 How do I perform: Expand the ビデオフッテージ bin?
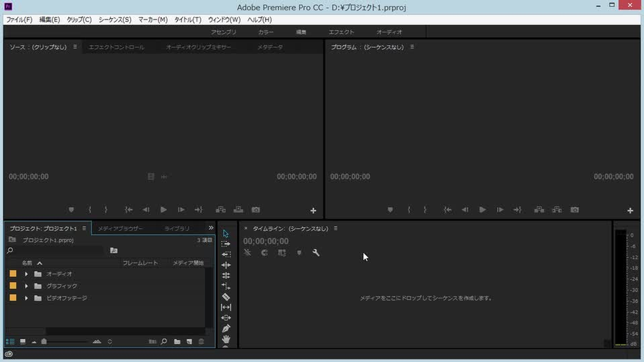(26, 298)
